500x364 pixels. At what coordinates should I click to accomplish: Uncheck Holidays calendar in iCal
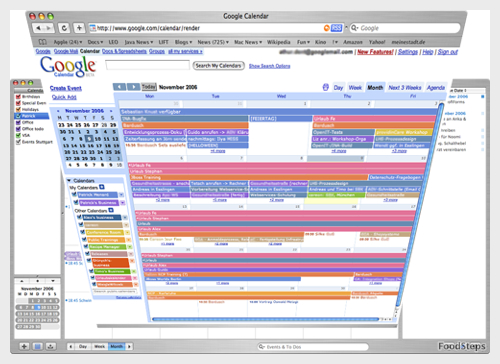(x=18, y=109)
